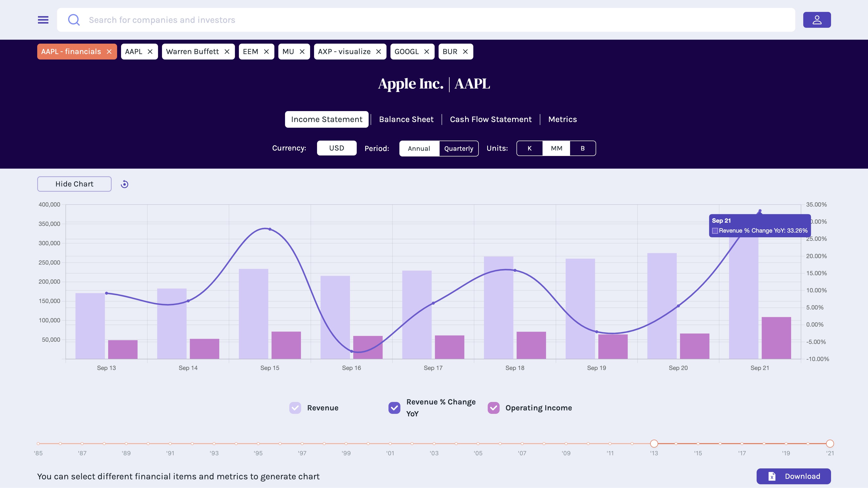This screenshot has height=488, width=868.
Task: Click the '95 point on year slider
Action: pos(258,444)
